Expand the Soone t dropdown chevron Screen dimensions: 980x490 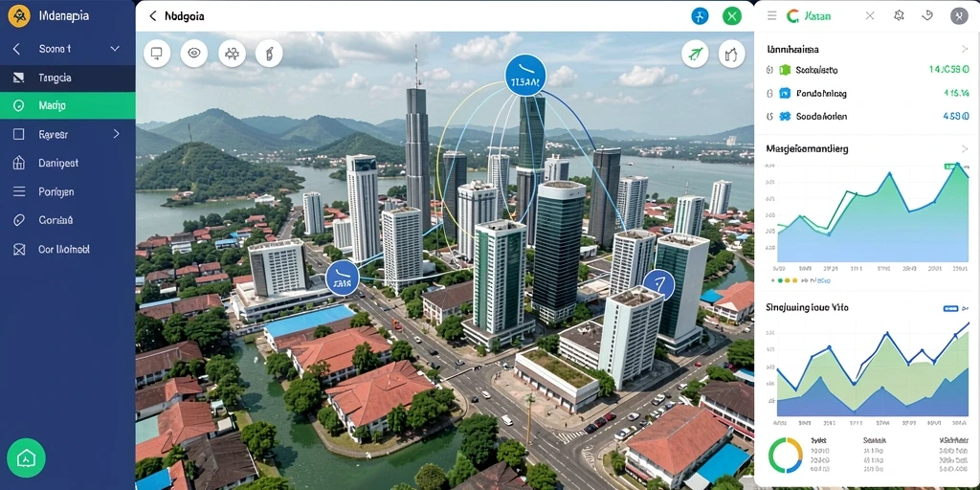pyautogui.click(x=115, y=49)
